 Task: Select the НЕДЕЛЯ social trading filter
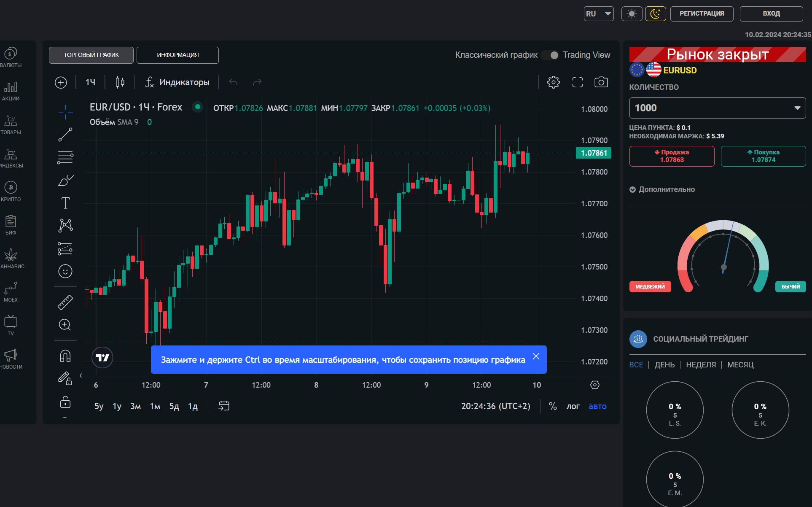[701, 365]
